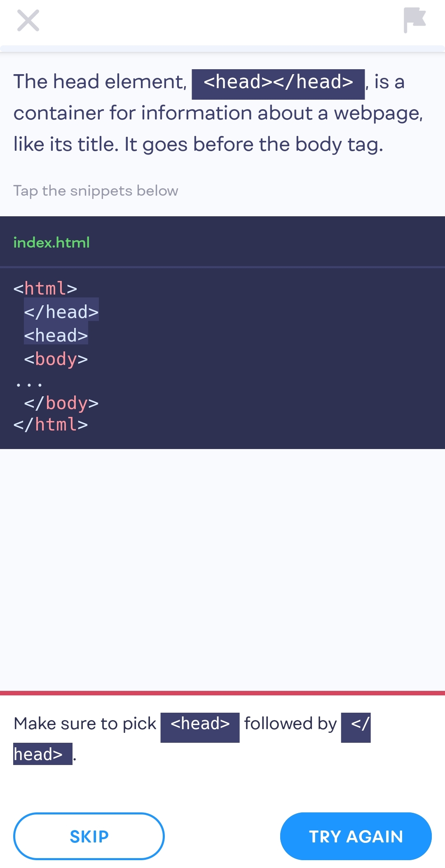
Task: Tap the <head> snippet in the code editor
Action: tap(56, 336)
